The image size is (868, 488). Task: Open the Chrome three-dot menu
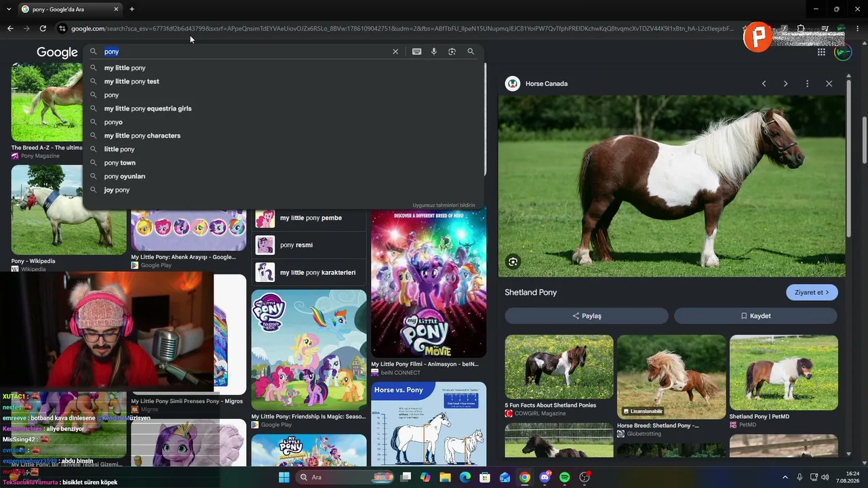(x=858, y=28)
